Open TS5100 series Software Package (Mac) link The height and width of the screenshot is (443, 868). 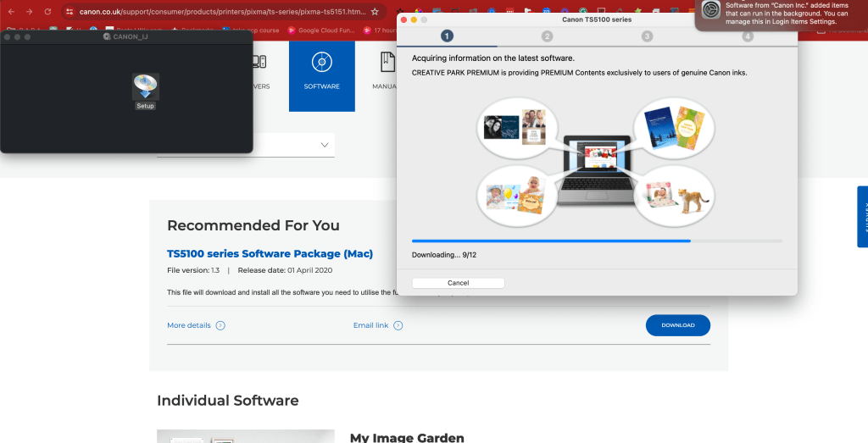pos(270,254)
